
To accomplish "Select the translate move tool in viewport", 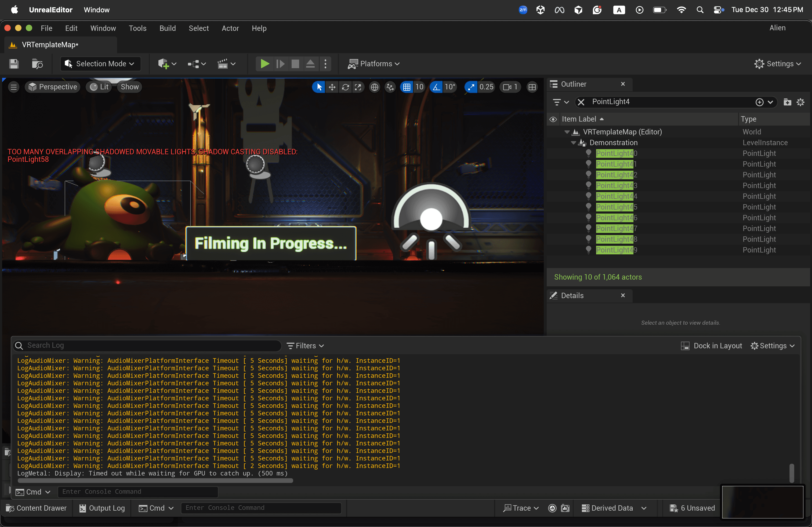I will [x=332, y=87].
